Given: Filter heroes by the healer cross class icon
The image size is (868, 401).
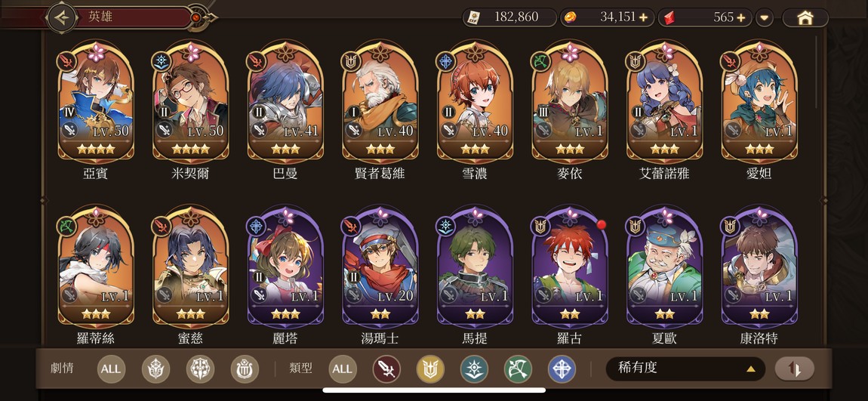Looking at the screenshot, I should [x=562, y=369].
